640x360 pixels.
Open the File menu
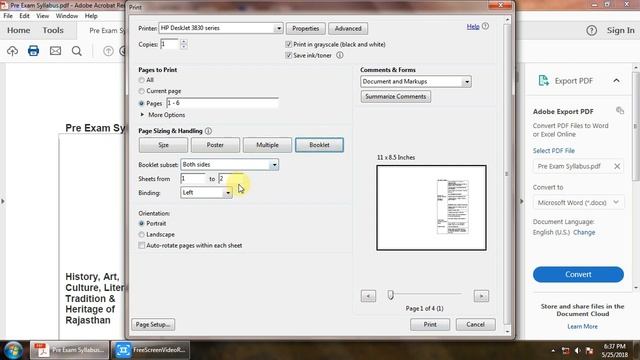coord(8,16)
